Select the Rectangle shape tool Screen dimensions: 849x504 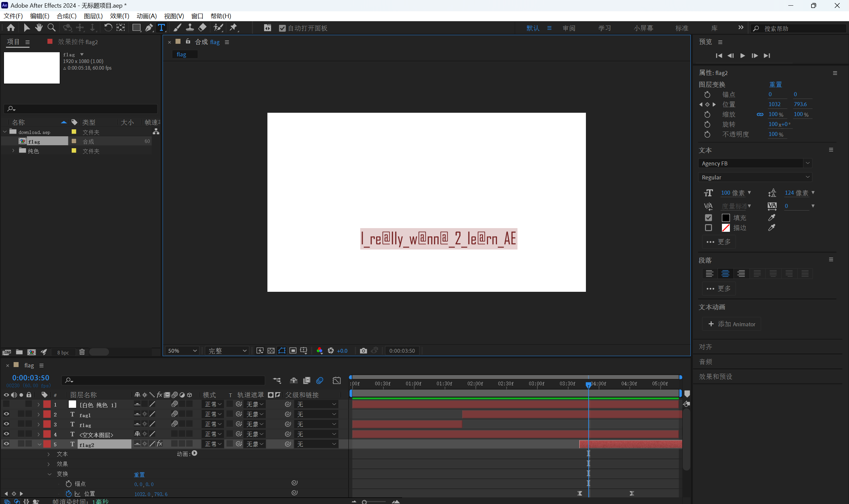[x=136, y=28]
